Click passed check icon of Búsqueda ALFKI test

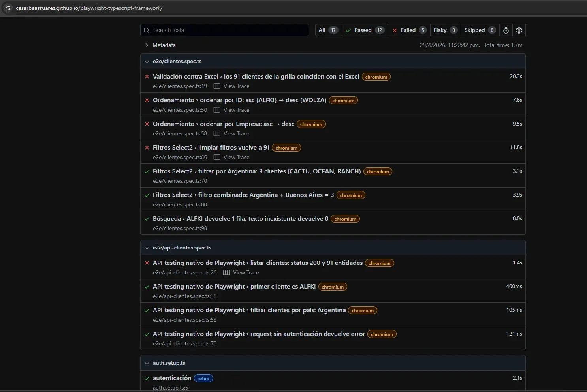pos(147,219)
